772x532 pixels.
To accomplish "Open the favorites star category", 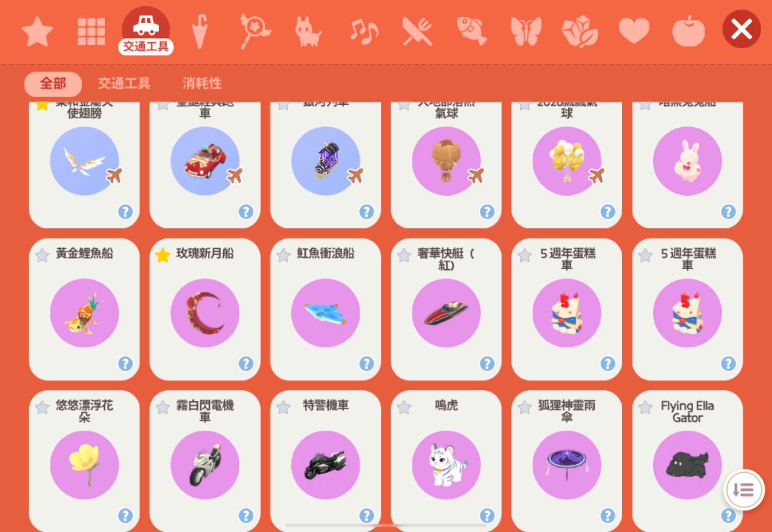I will (x=37, y=31).
